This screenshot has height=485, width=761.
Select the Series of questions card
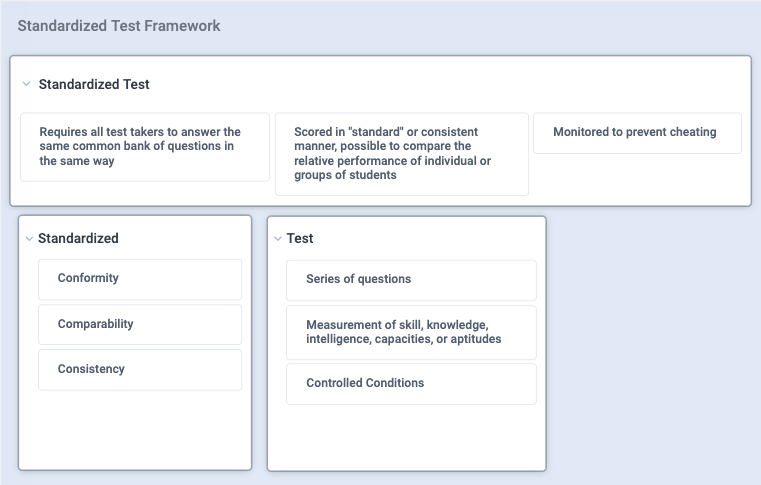[411, 280]
